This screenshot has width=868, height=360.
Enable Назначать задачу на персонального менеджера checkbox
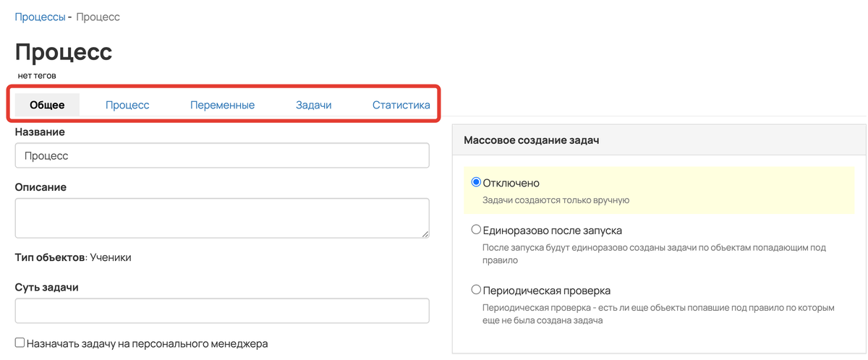tap(20, 343)
